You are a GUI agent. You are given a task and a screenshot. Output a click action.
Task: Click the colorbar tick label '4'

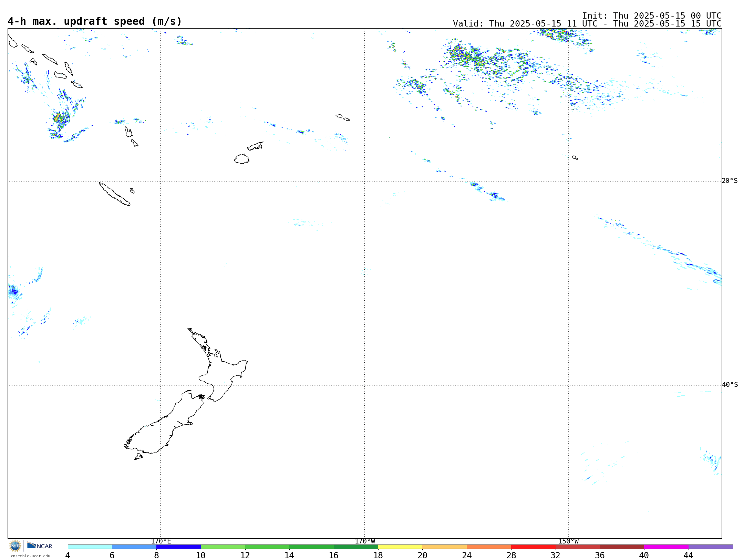click(68, 555)
